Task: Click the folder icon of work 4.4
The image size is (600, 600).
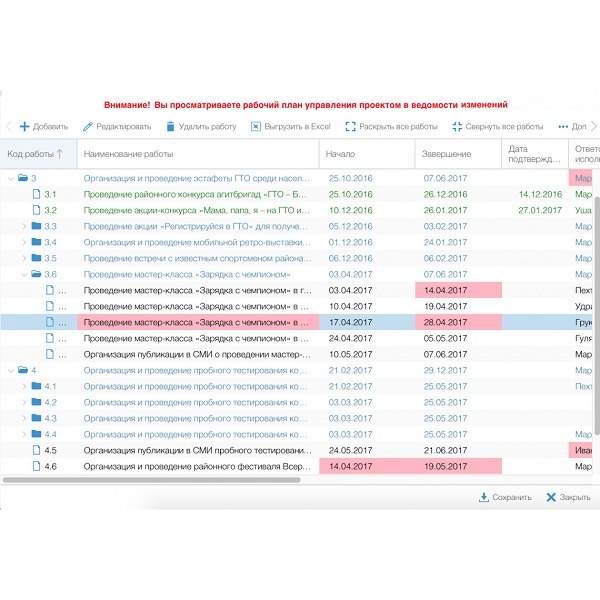Action: tap(36, 434)
